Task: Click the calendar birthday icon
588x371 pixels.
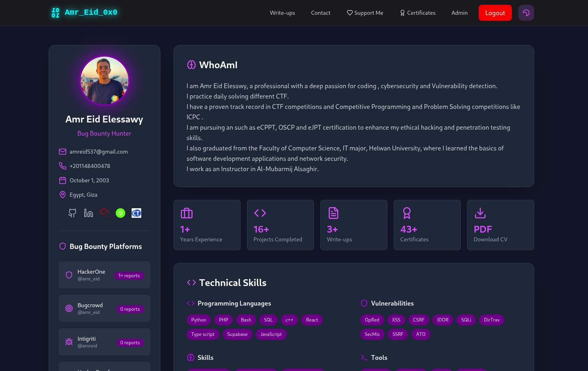Action: (x=63, y=180)
